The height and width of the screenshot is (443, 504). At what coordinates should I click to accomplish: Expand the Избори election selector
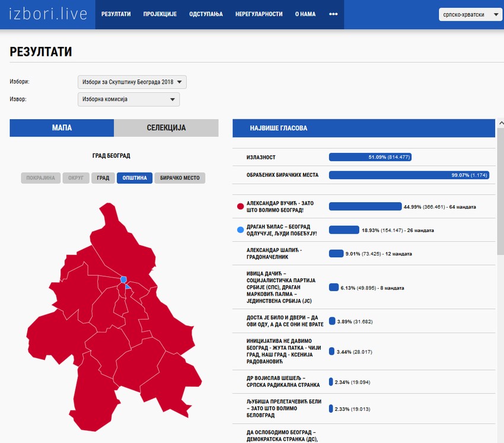[x=132, y=82]
